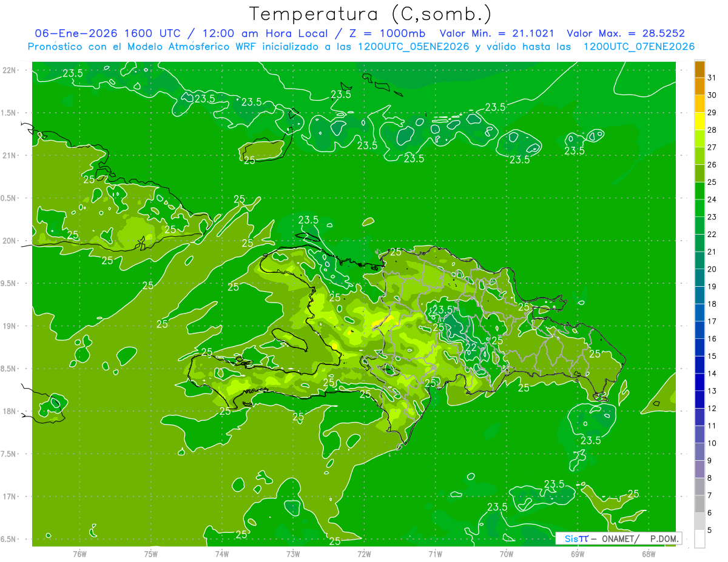Click the 70W longitude axis label
This screenshot has height=562, width=728.
coord(506,554)
